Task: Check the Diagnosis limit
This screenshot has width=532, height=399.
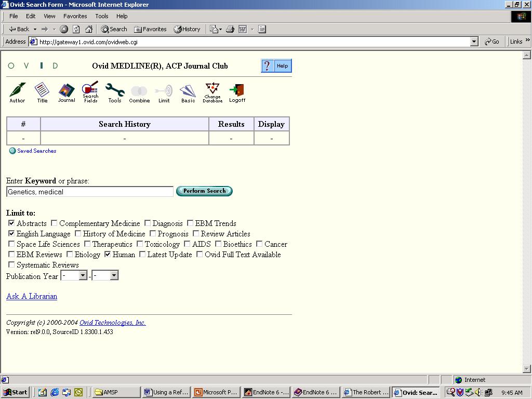Action: pyautogui.click(x=148, y=223)
